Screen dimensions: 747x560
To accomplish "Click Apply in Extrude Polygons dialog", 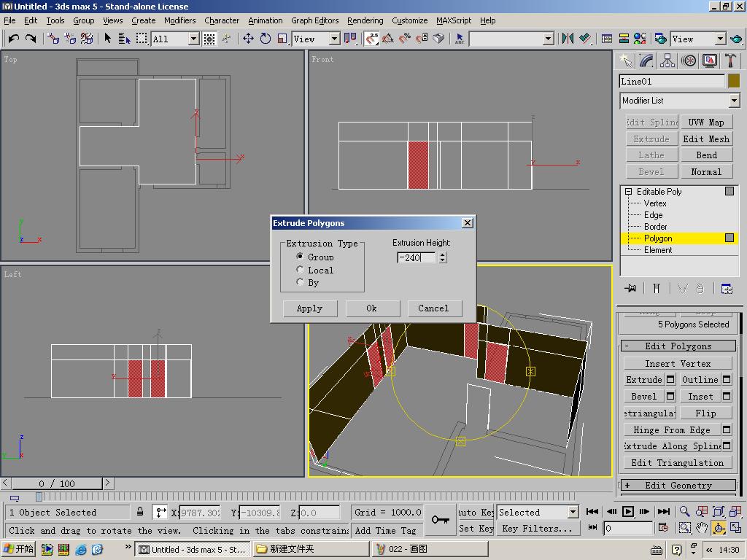I will (x=309, y=308).
